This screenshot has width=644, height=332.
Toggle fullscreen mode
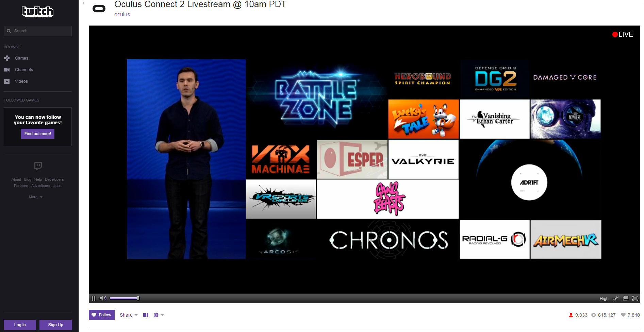click(x=635, y=298)
